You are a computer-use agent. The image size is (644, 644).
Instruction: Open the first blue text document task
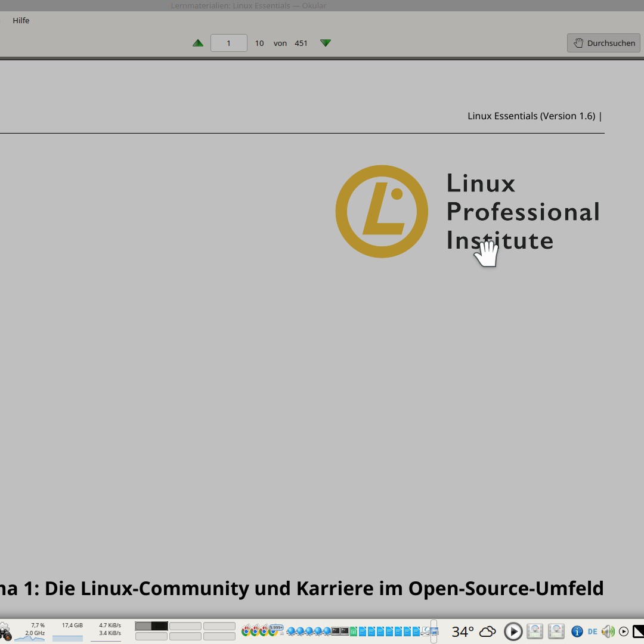coord(363,631)
